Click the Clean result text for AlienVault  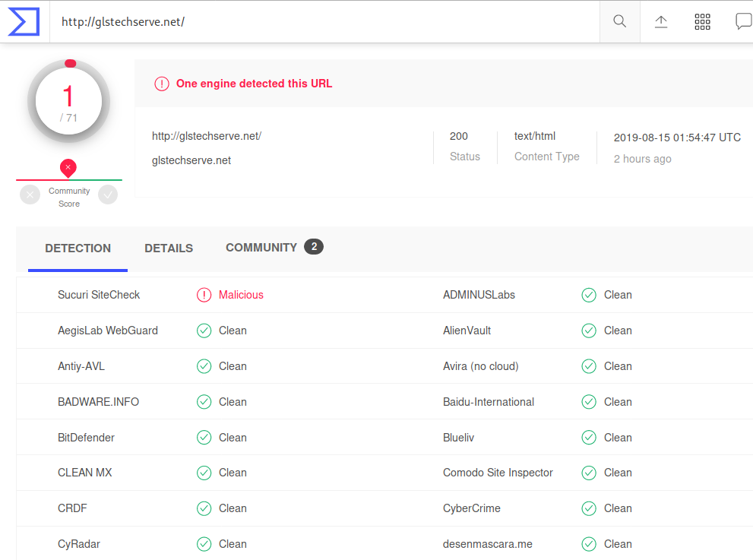coord(618,331)
